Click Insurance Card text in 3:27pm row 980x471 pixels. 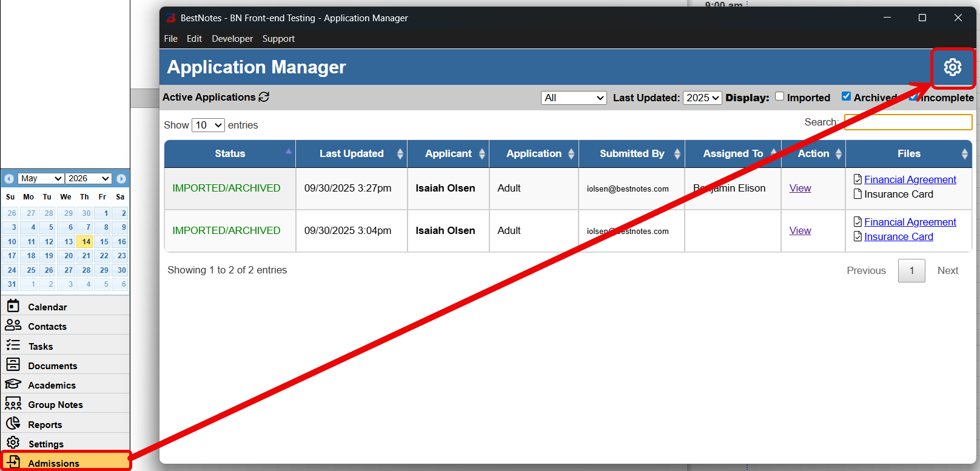click(x=898, y=194)
